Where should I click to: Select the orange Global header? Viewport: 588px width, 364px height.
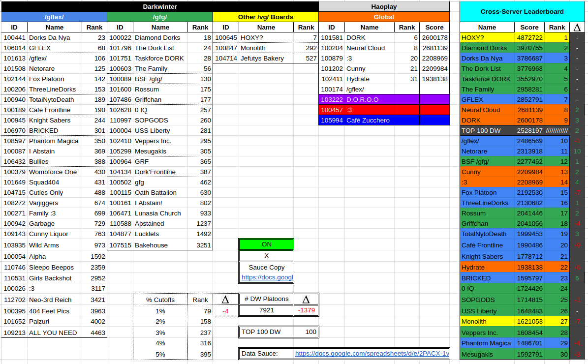[x=384, y=17]
